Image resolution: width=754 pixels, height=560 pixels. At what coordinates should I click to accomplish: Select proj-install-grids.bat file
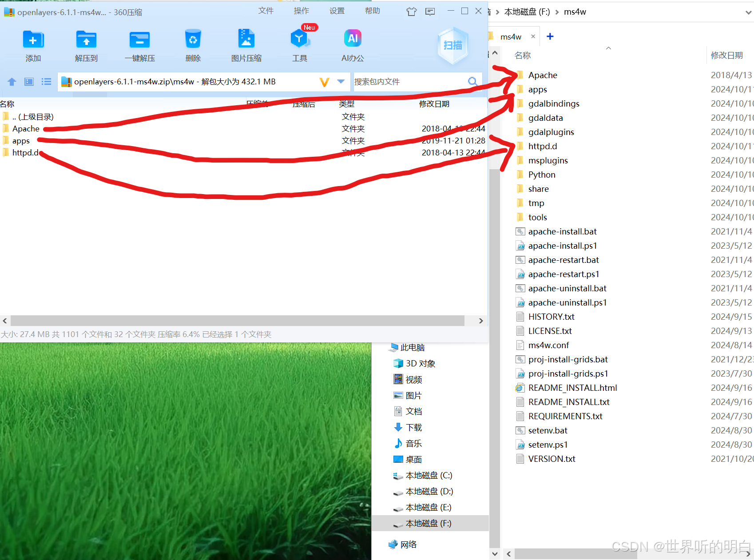(x=568, y=359)
